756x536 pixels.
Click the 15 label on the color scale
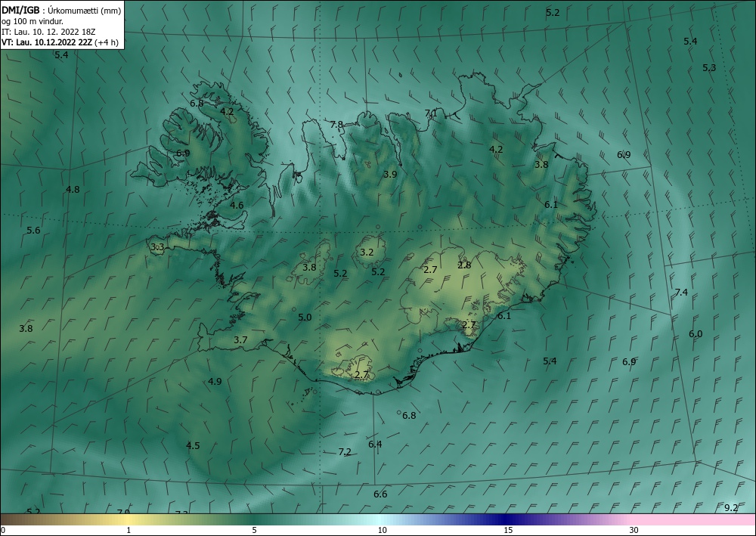coord(508,530)
